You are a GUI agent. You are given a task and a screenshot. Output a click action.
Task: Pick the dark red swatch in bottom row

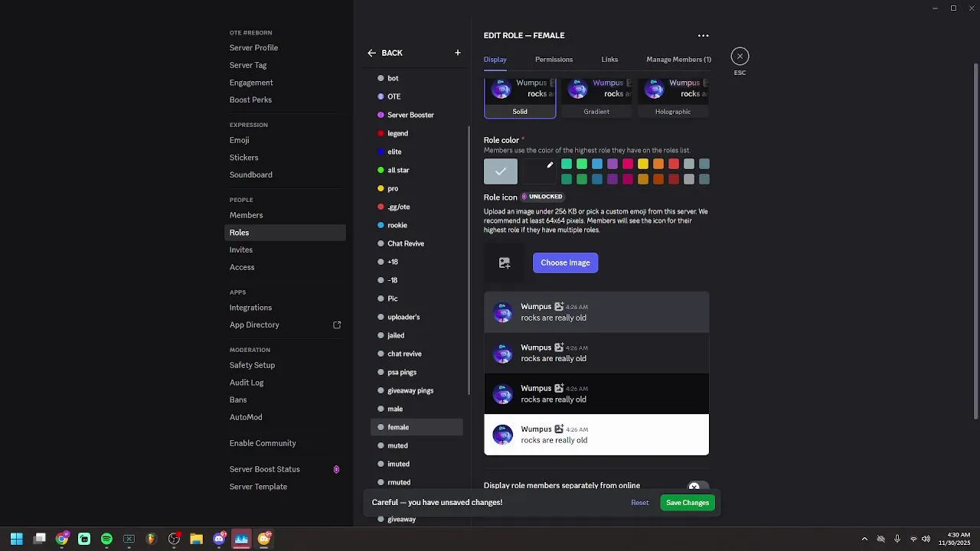click(x=674, y=179)
